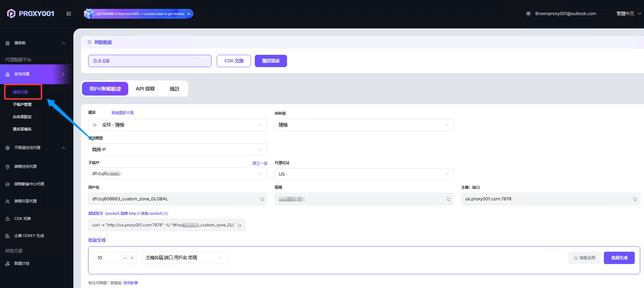644x288 pixels.
Task: Click the 儀表板 dashboard grid icon
Action: [x=8, y=43]
